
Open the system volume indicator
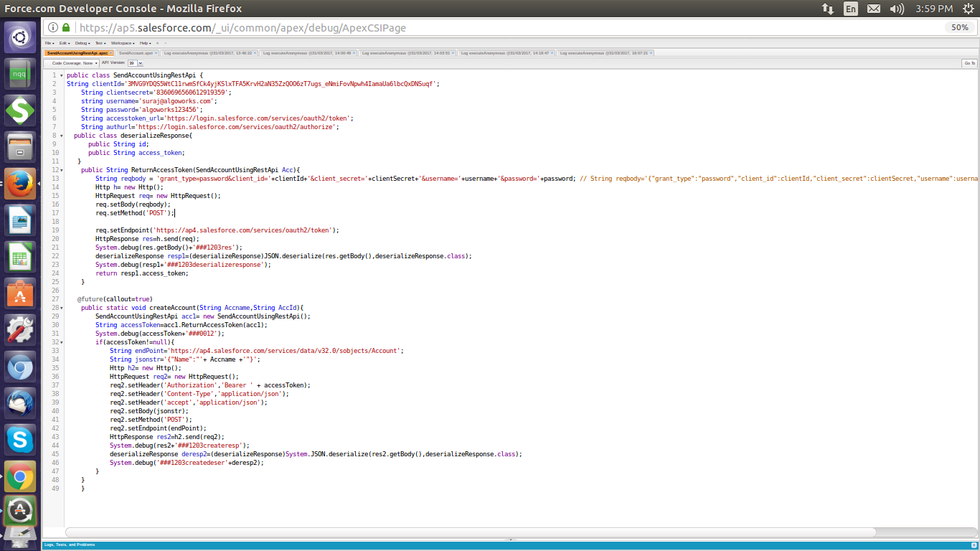pos(896,9)
